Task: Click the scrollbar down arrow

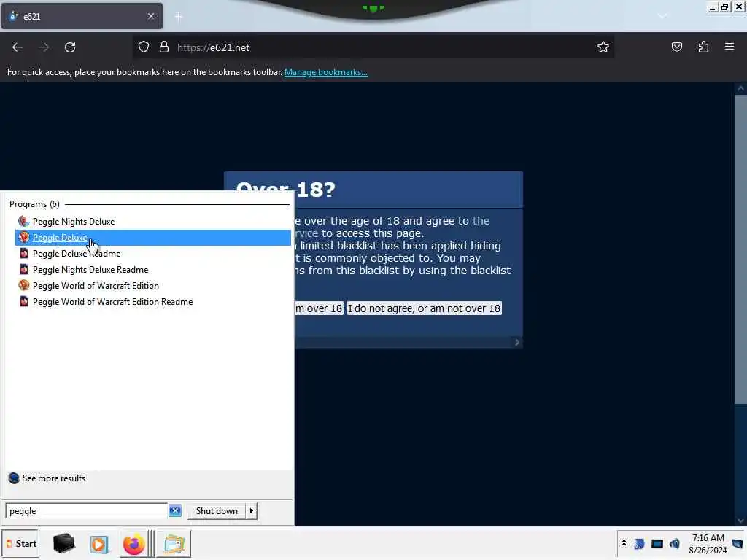Action: pos(740,521)
